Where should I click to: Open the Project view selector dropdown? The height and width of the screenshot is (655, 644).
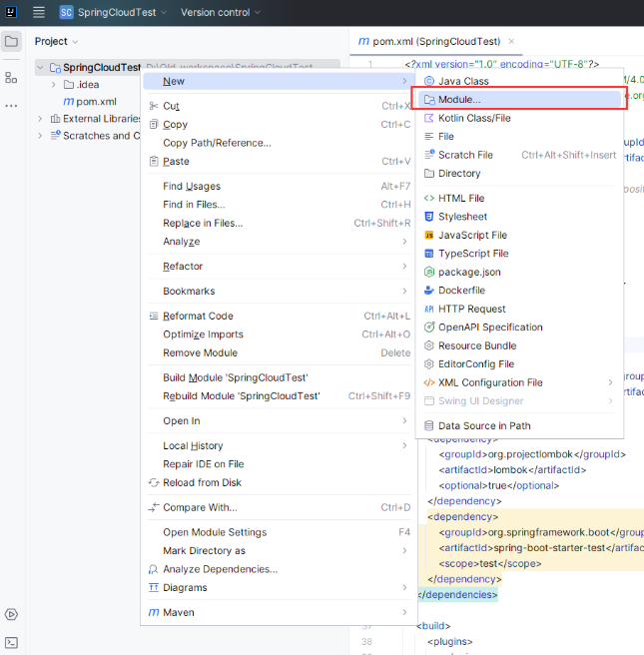pos(57,41)
